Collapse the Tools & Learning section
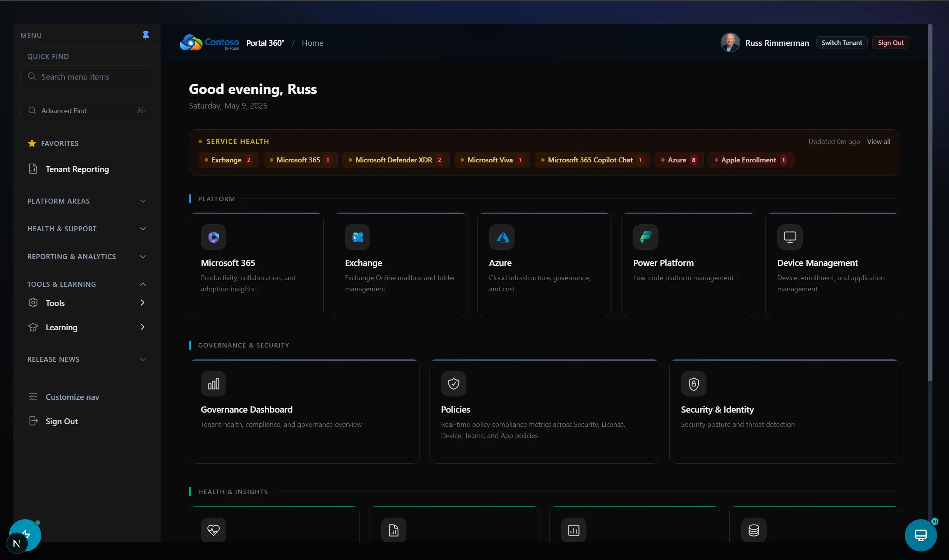The width and height of the screenshot is (949, 560). click(87, 284)
